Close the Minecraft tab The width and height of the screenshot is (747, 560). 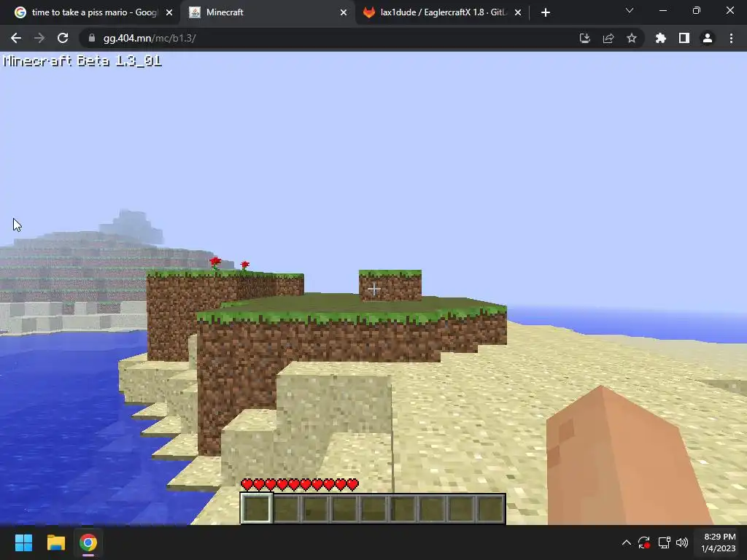tap(344, 12)
